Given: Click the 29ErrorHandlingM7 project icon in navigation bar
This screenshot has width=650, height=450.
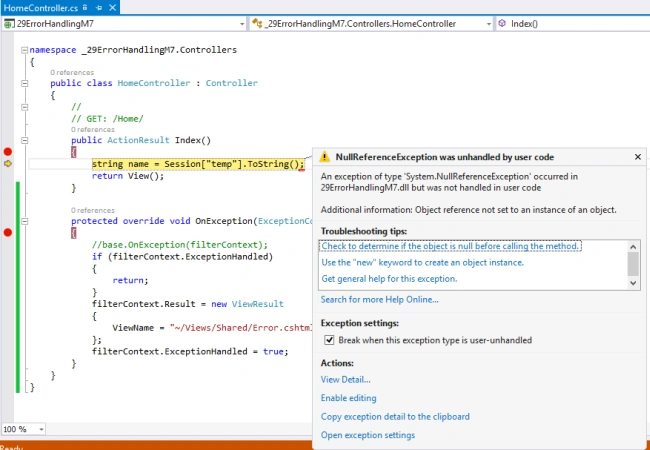Looking at the screenshot, I should tap(9, 24).
